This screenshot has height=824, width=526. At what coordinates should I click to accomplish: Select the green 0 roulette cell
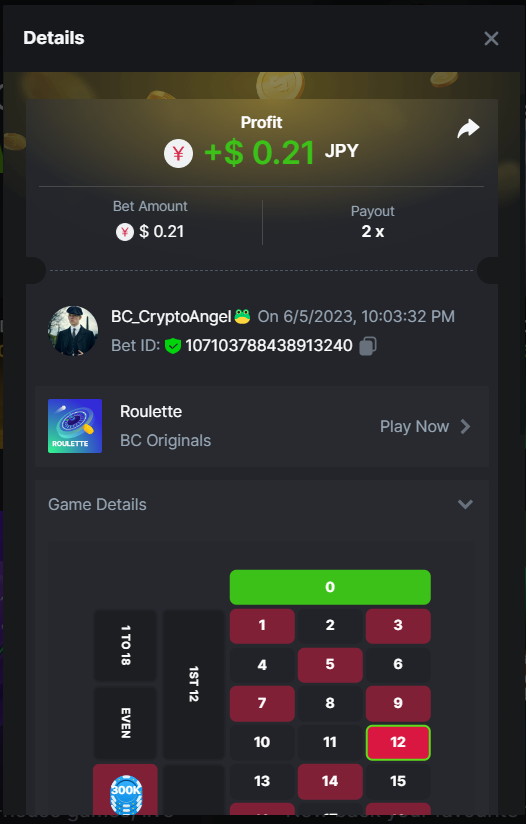(330, 587)
